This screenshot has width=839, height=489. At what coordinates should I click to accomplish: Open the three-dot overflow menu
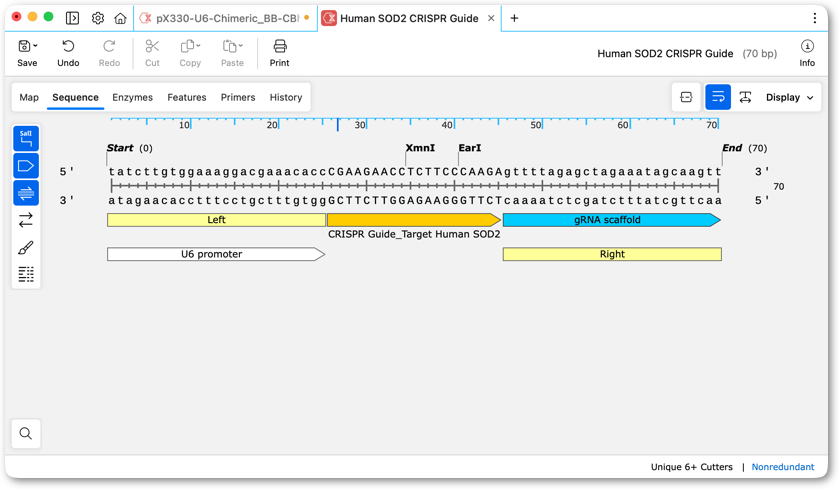[x=814, y=18]
